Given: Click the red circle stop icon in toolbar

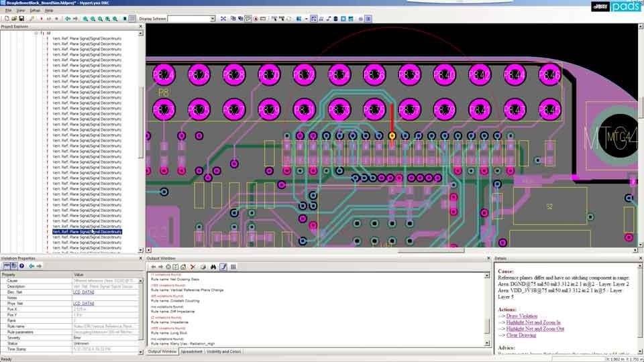Looking at the screenshot, I should (x=256, y=19).
